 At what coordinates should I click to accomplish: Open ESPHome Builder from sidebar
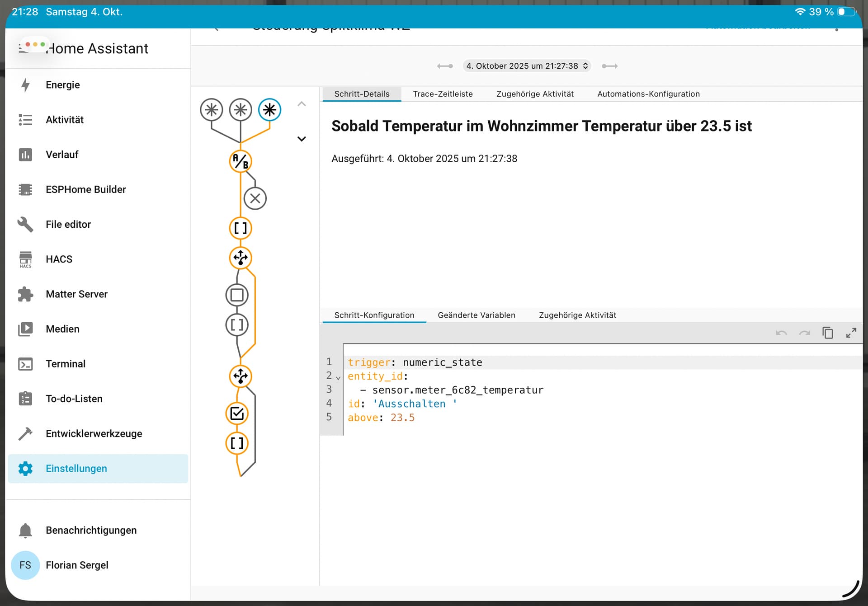click(x=85, y=189)
